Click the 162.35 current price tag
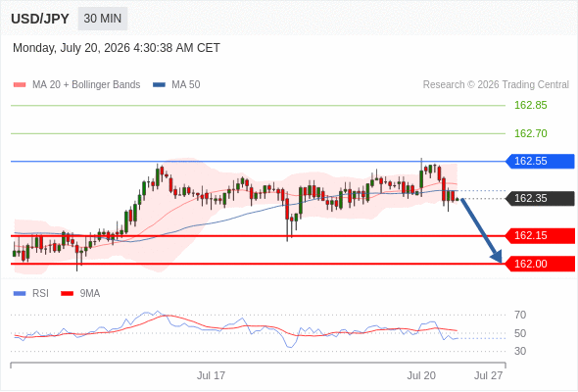 tap(540, 198)
